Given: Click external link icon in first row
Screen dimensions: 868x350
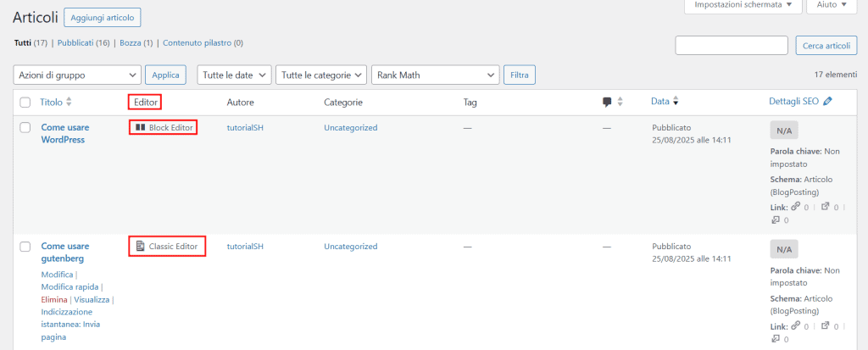Looking at the screenshot, I should click(x=826, y=207).
